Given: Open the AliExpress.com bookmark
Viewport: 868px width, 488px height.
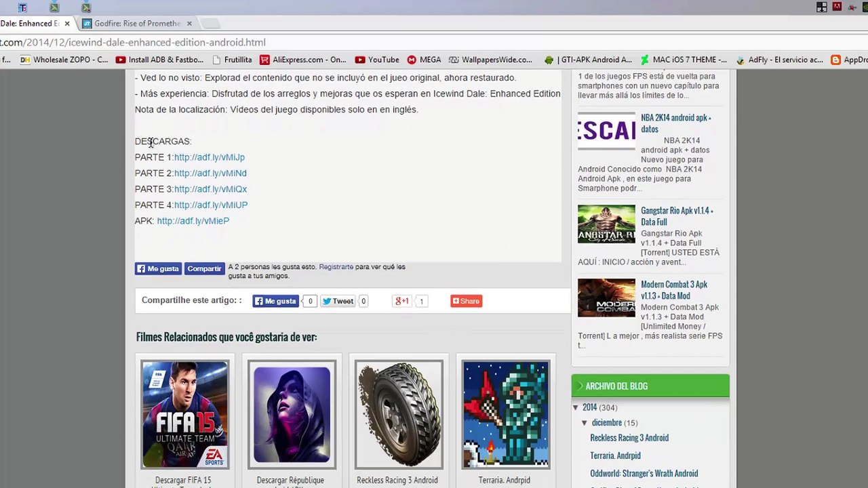Looking at the screenshot, I should (x=302, y=60).
